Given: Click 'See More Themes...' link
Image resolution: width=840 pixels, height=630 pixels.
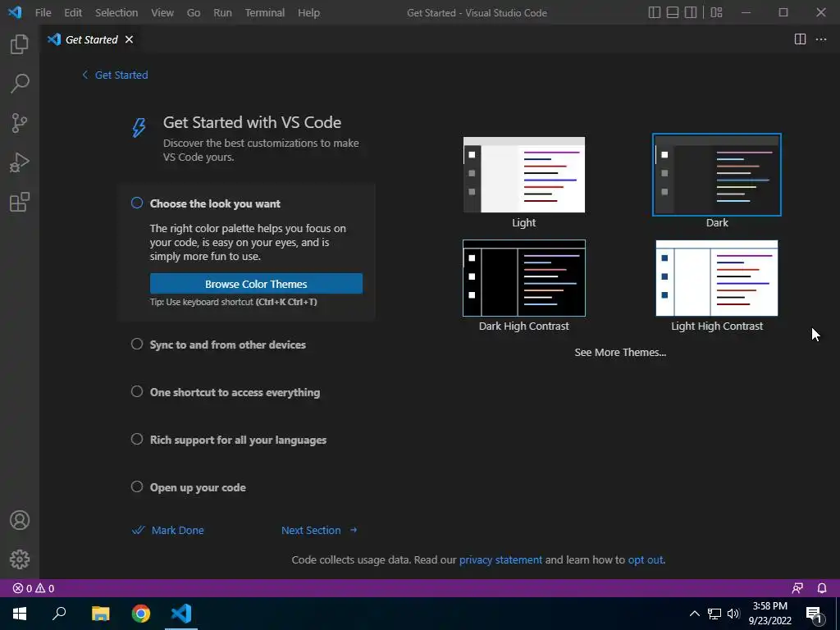Looking at the screenshot, I should tap(620, 352).
